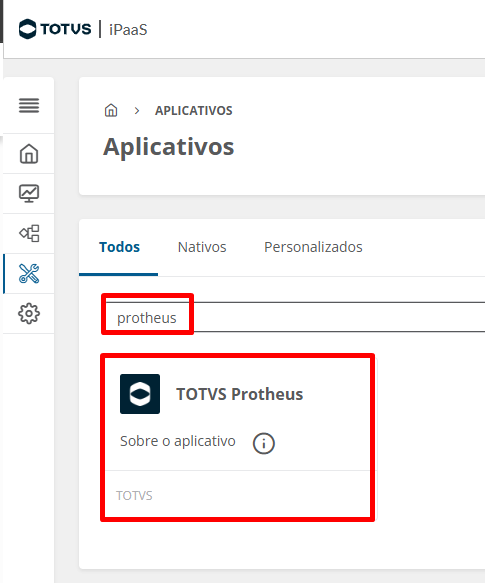This screenshot has width=485, height=583.
Task: Click the search field containing protheus
Action: 295,317
